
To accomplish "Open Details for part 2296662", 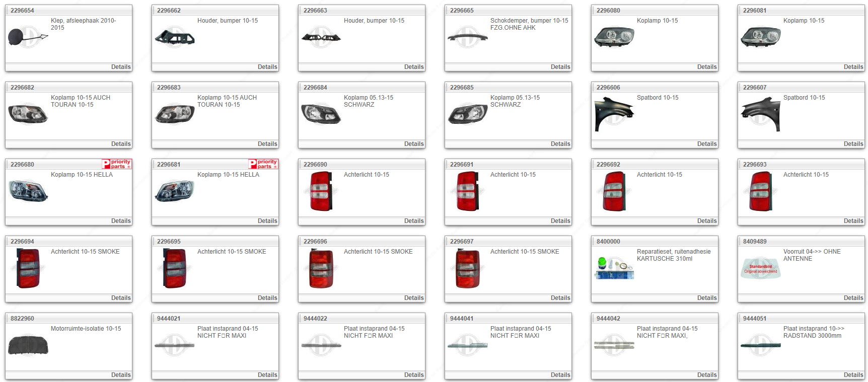I will [x=267, y=67].
